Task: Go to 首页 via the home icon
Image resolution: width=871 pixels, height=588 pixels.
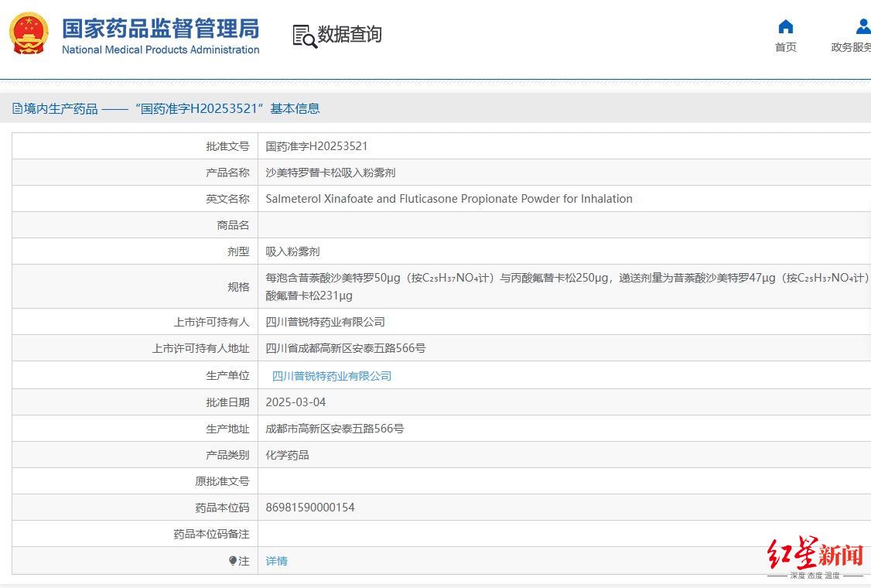Action: coord(785,34)
